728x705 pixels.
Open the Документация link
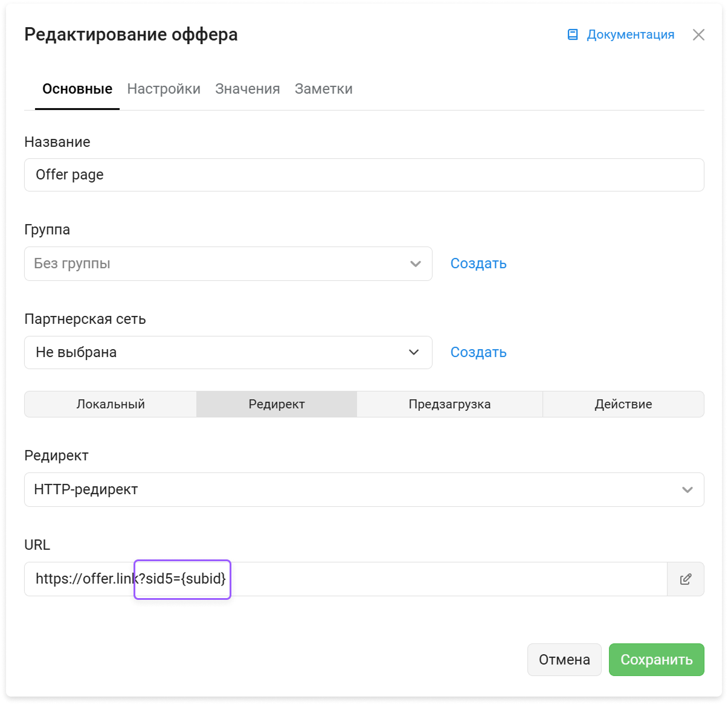pos(630,34)
